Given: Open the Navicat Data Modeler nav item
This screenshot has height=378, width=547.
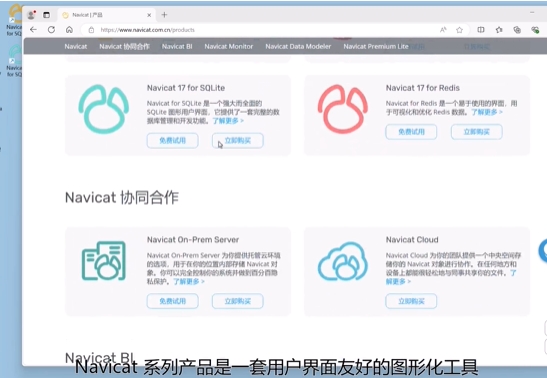Looking at the screenshot, I should click(x=298, y=46).
